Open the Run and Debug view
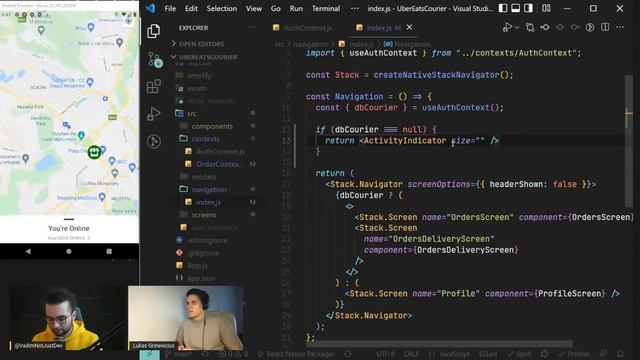Image resolution: width=640 pixels, height=360 pixels. click(153, 114)
